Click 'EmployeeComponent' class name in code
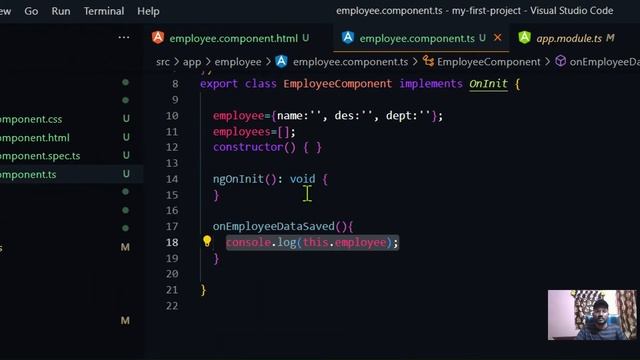This screenshot has height=360, width=640. [338, 84]
